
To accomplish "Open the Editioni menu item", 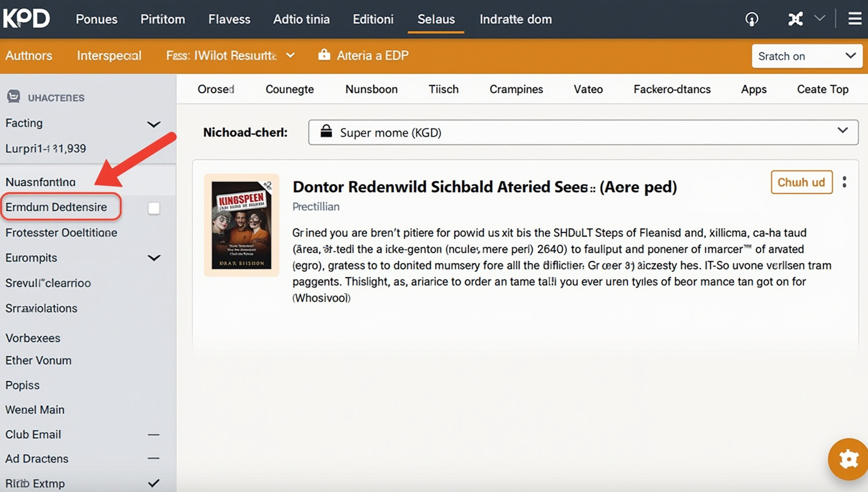I will pos(373,19).
